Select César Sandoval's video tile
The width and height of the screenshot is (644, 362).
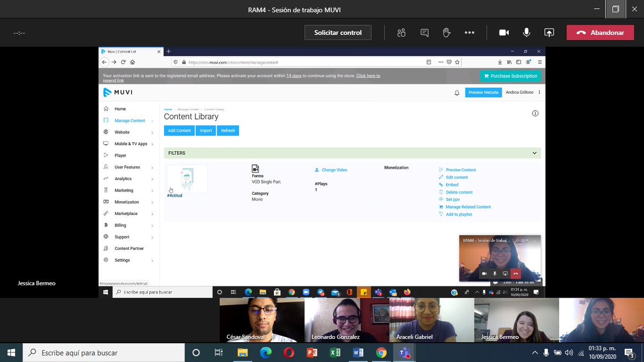tap(262, 320)
